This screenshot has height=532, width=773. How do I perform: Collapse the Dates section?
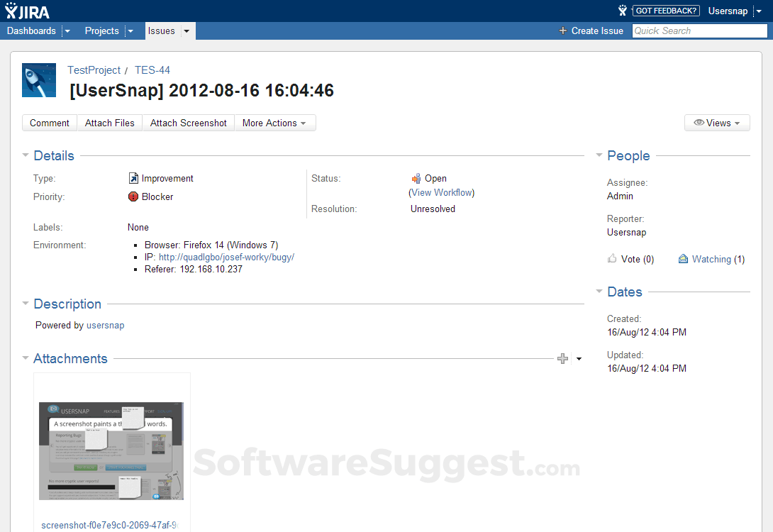tap(599, 292)
